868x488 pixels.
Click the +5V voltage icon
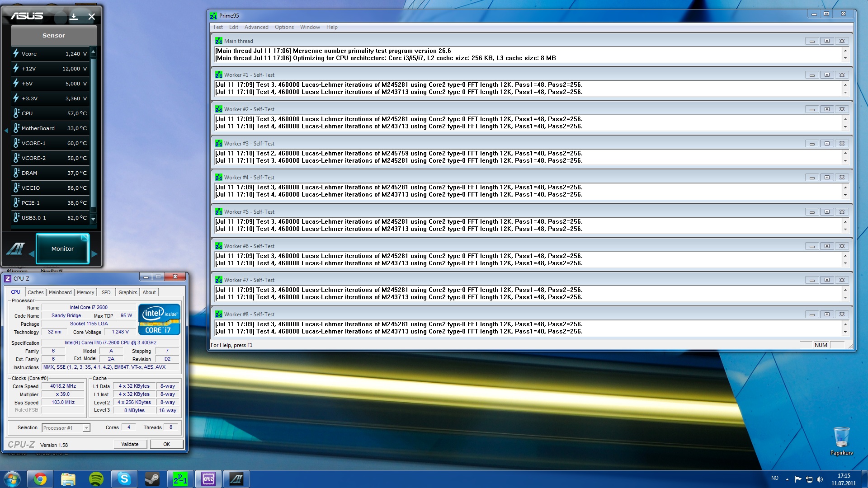tap(16, 83)
